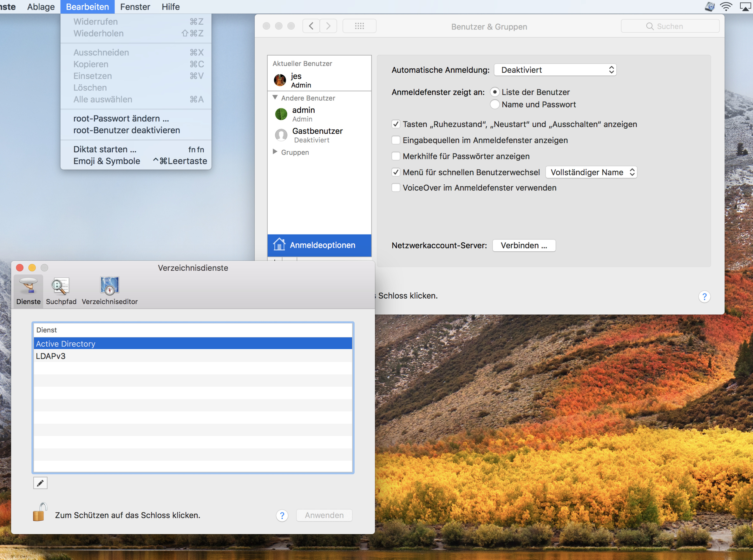The height and width of the screenshot is (560, 753).
Task: Select the Name und Passwort radio button
Action: [494, 104]
